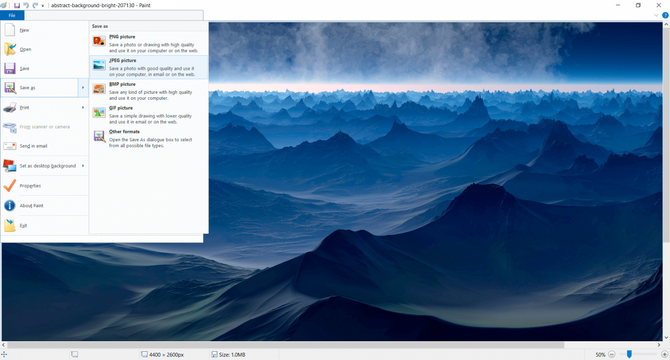Expand the Print submenu arrow
670x360 pixels.
click(x=83, y=108)
